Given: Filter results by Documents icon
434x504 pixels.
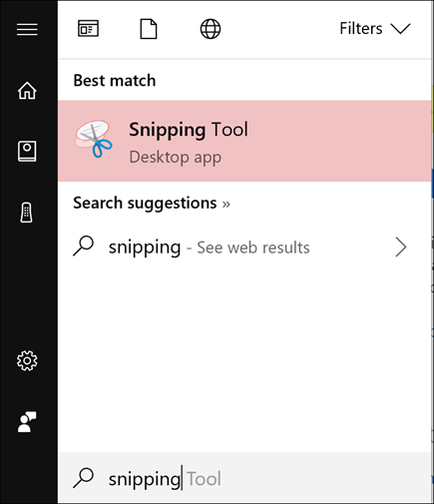Looking at the screenshot, I should [x=149, y=29].
